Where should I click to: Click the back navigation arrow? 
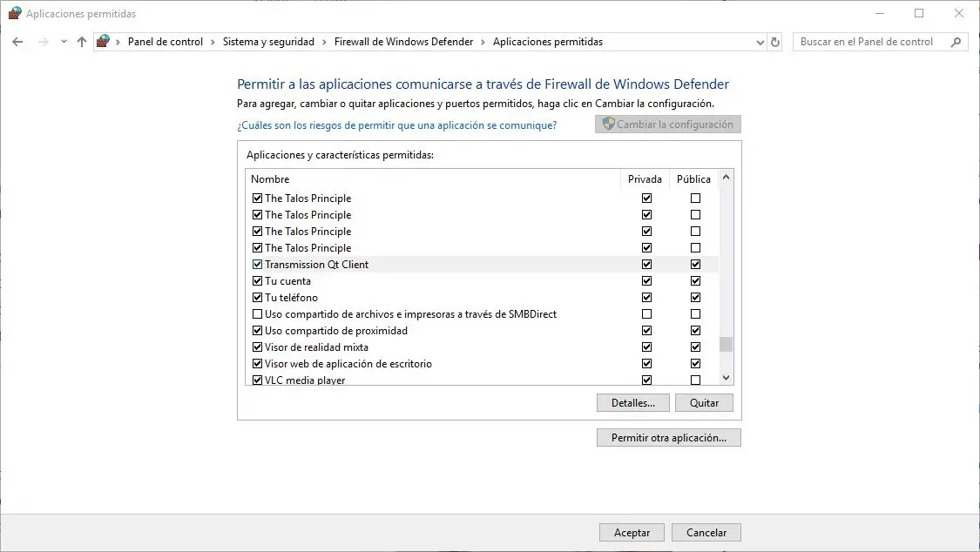[17, 42]
